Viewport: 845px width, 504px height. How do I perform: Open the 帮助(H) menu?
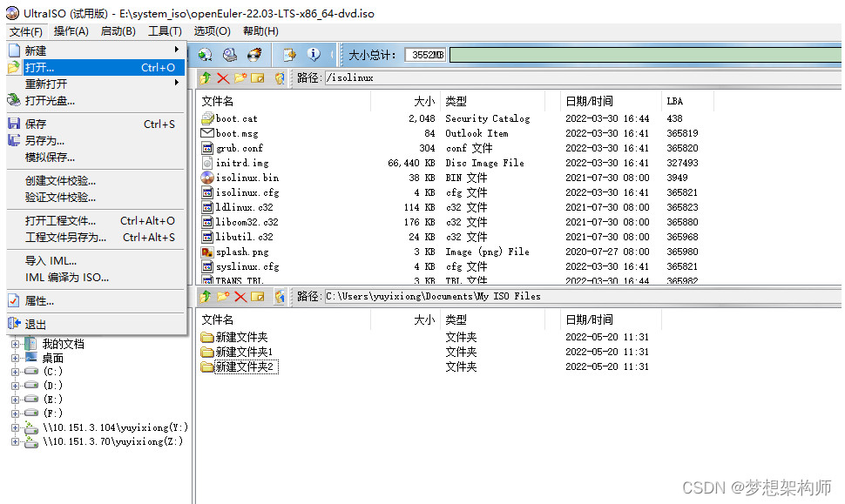(x=260, y=31)
